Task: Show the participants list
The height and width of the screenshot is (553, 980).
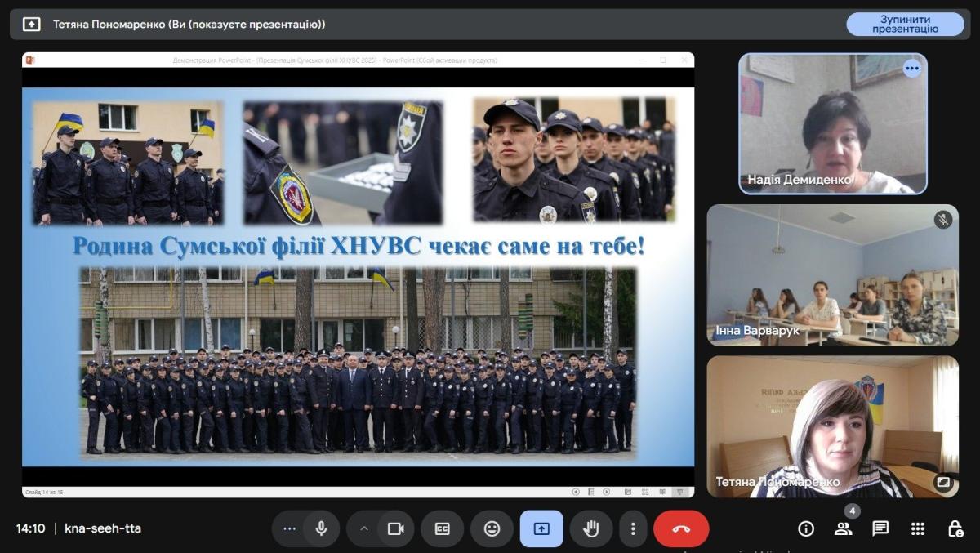Action: (843, 528)
